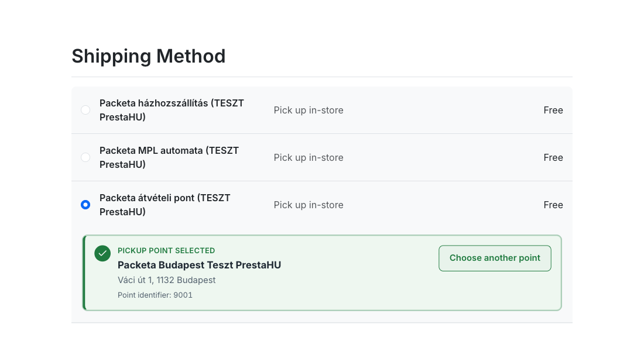644x362 pixels.
Task: Click the green checkmark pickup icon
Action: pos(102,253)
